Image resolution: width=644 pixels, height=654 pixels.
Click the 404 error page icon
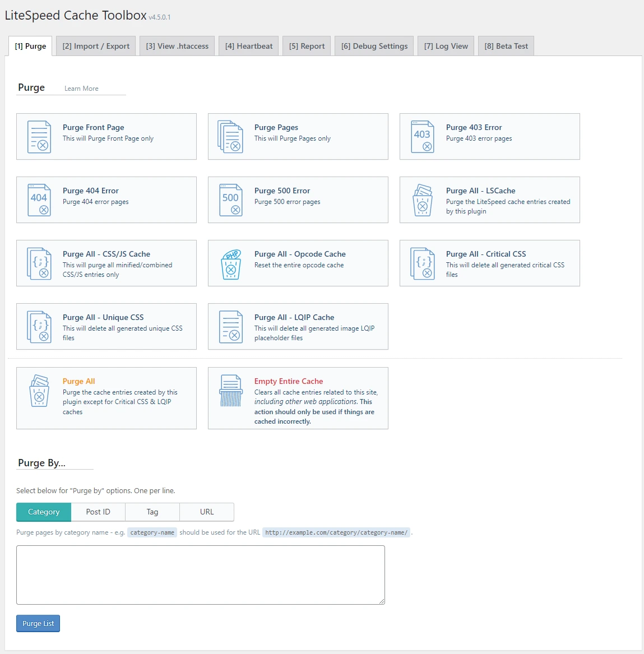[39, 200]
